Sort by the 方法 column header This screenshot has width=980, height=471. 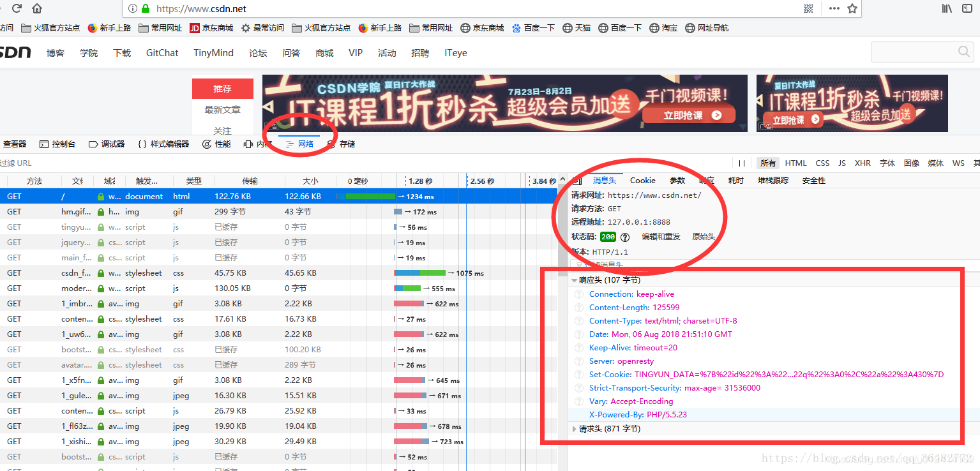point(34,181)
